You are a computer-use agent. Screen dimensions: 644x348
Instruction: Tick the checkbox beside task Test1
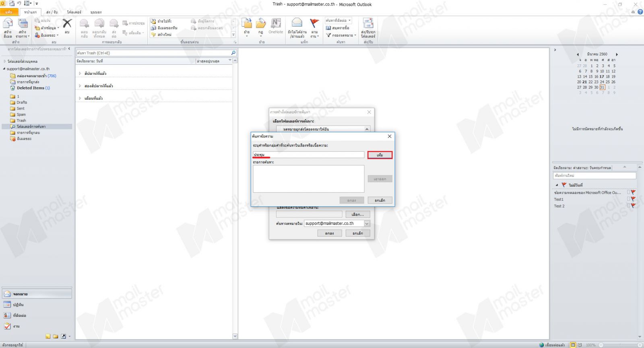point(628,199)
